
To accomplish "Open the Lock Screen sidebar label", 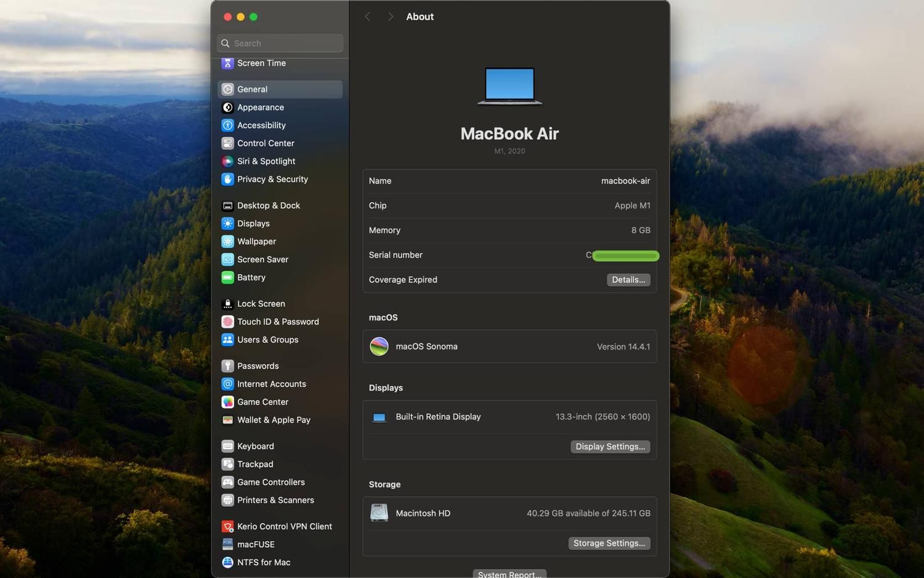I will click(x=261, y=304).
